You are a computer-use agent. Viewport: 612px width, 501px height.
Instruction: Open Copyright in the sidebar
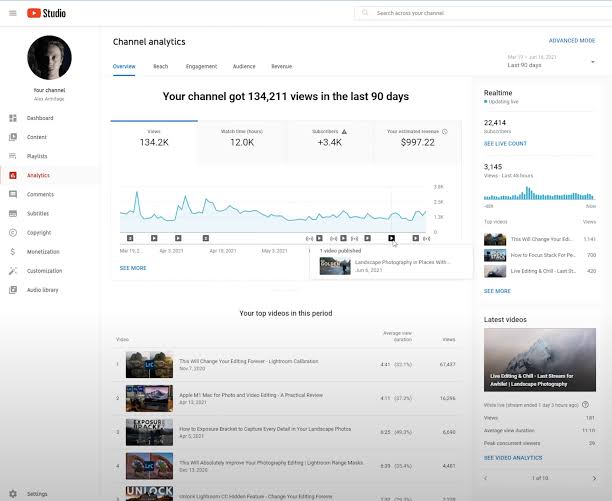[x=39, y=233]
